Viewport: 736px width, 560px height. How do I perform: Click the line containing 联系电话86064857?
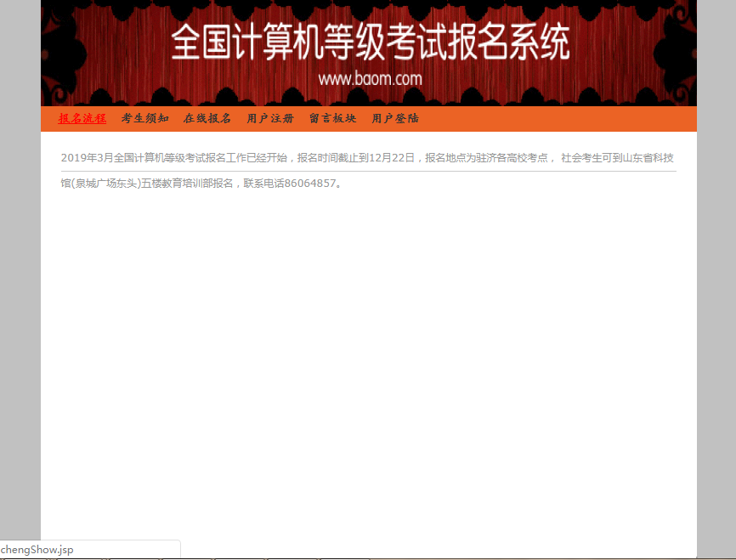click(x=201, y=183)
